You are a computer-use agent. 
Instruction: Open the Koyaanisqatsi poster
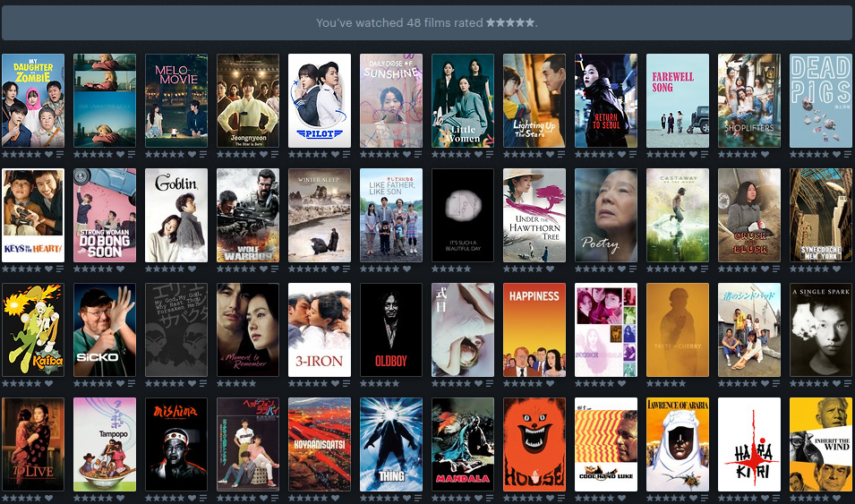click(320, 444)
